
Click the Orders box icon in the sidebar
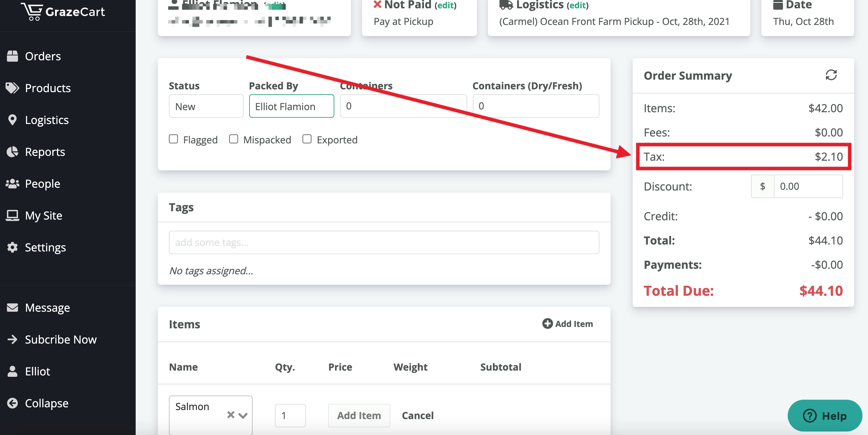tap(12, 56)
